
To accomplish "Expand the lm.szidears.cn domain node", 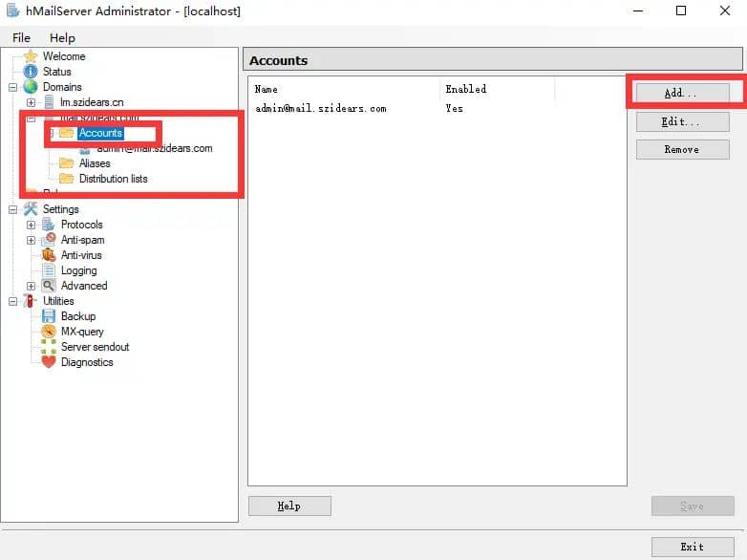I will [x=32, y=102].
